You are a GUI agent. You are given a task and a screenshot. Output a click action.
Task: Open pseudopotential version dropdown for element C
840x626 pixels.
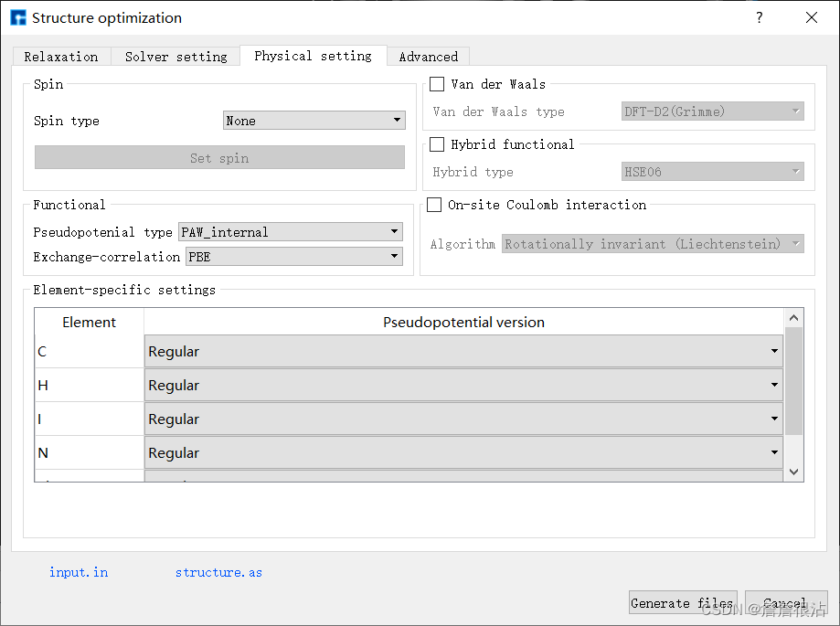pos(463,351)
